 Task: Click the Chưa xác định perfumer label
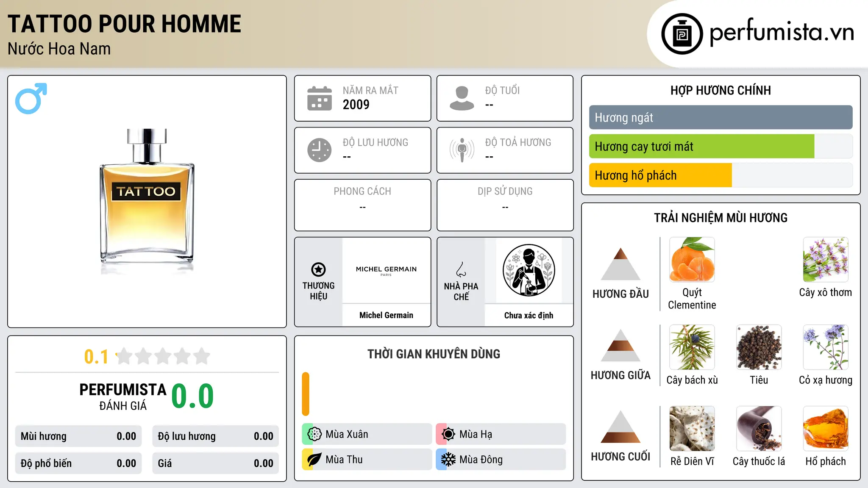pyautogui.click(x=529, y=315)
